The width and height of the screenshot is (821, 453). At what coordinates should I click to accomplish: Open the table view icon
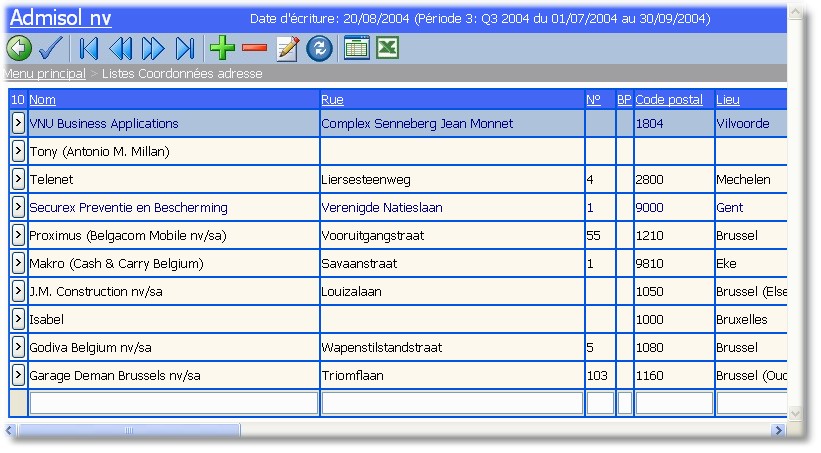[x=357, y=48]
